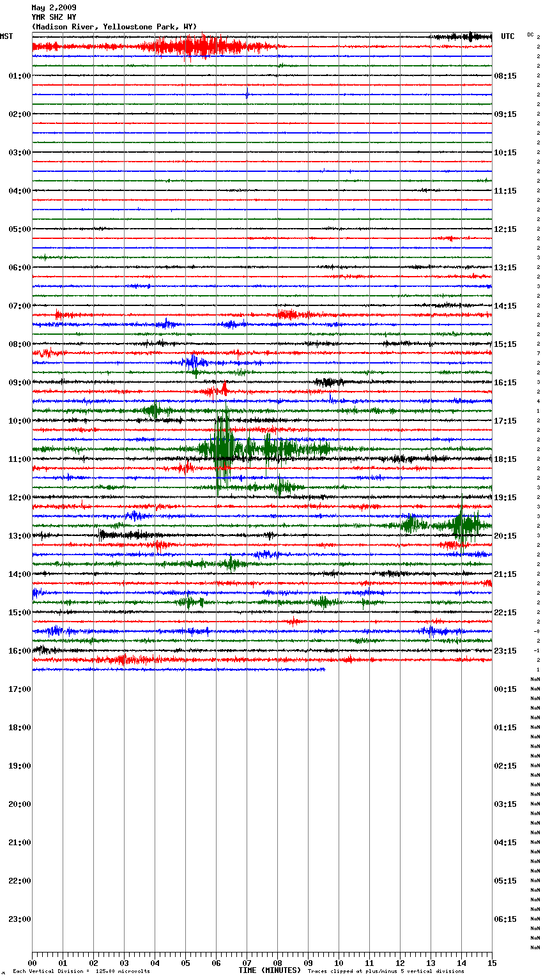543x980 pixels.
Task: Select the 10:00 MST hour label
Action: [x=20, y=421]
